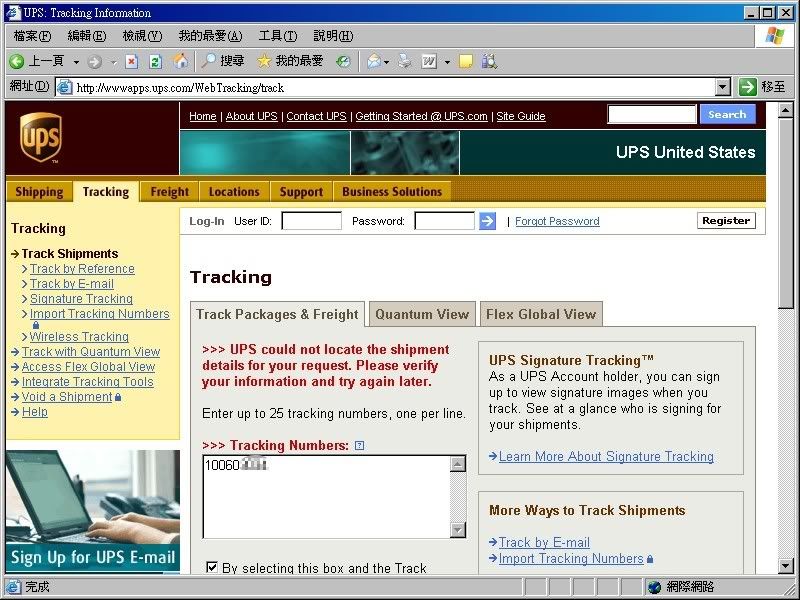Open the Void a Shipment link
Image resolution: width=800 pixels, height=600 pixels.
pyautogui.click(x=67, y=397)
